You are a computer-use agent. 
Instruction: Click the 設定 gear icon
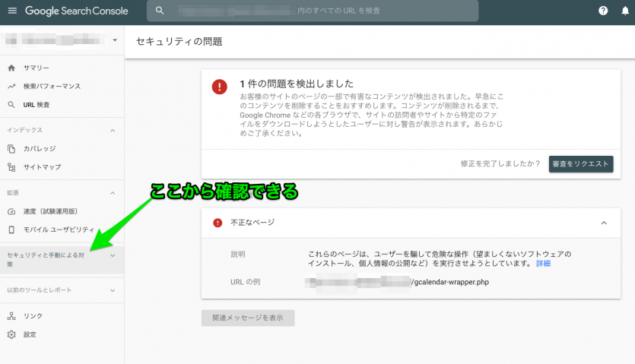point(11,334)
